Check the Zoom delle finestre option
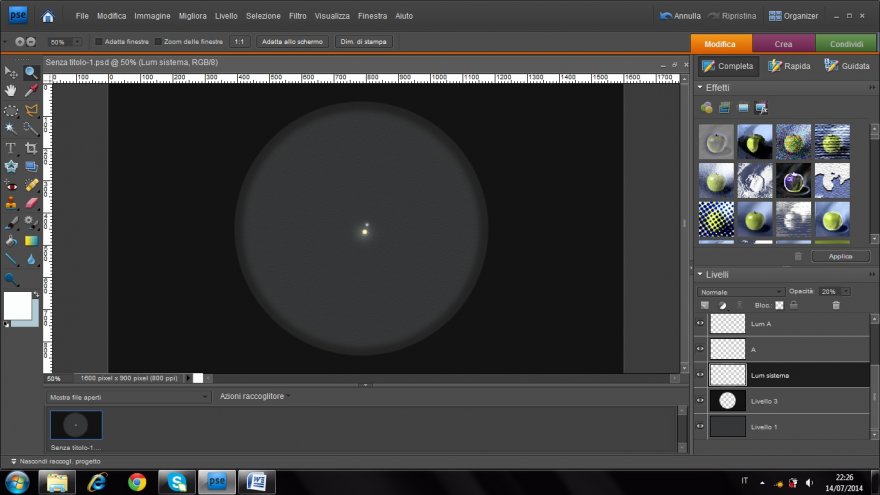Viewport: 880px width, 495px height. tap(158, 42)
